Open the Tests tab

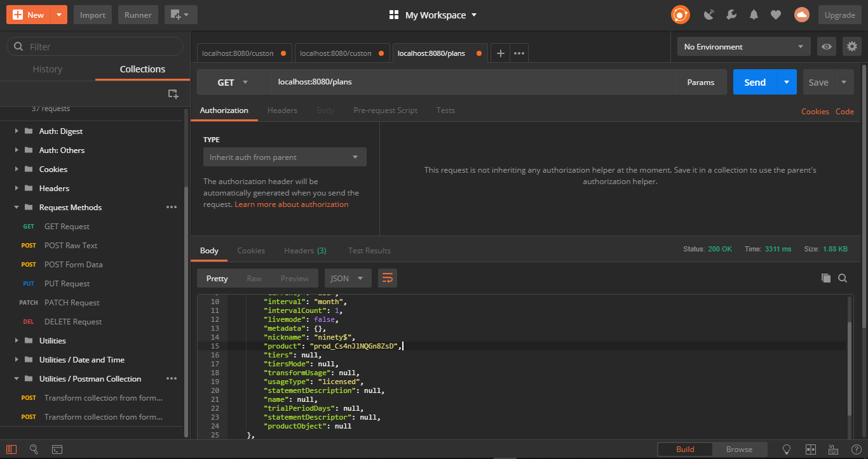(445, 110)
